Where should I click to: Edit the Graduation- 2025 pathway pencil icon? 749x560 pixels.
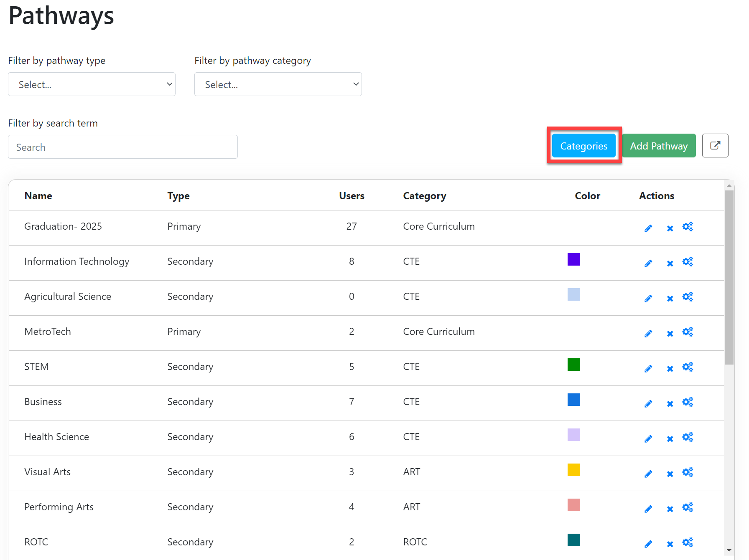(x=648, y=228)
